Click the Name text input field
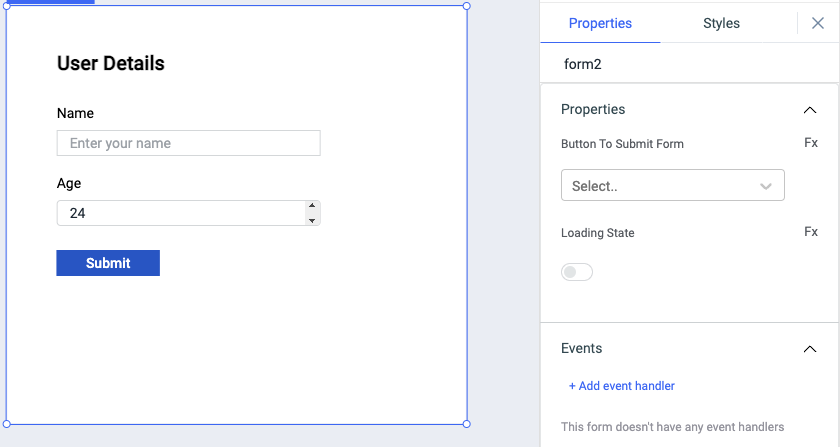This screenshot has width=840, height=447. (188, 143)
